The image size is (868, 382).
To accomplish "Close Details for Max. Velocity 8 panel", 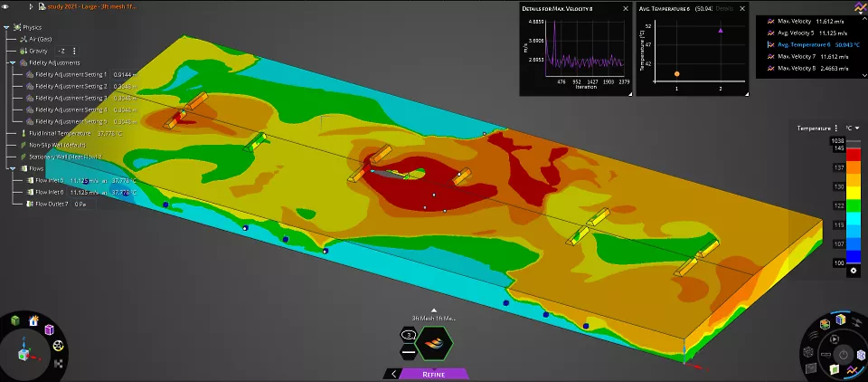I will [626, 8].
